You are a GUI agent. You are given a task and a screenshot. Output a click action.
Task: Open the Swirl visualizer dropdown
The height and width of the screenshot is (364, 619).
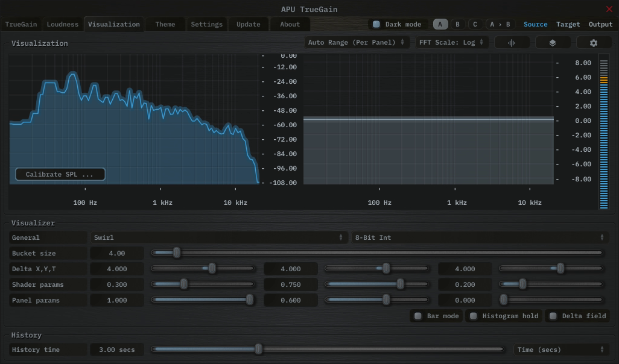(218, 237)
